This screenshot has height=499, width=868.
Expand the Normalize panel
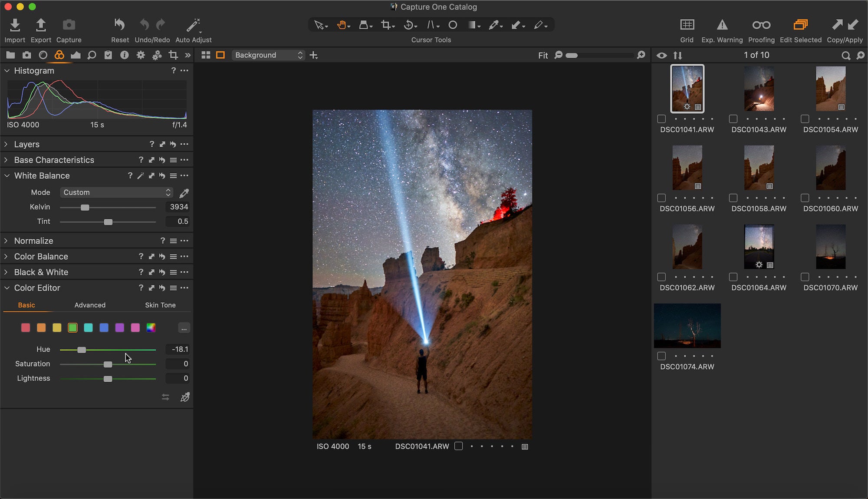click(6, 241)
